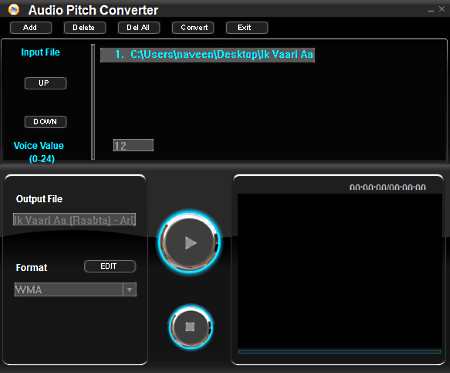Close the Audio Pitch Converter window
The height and width of the screenshot is (373, 450).
click(442, 9)
